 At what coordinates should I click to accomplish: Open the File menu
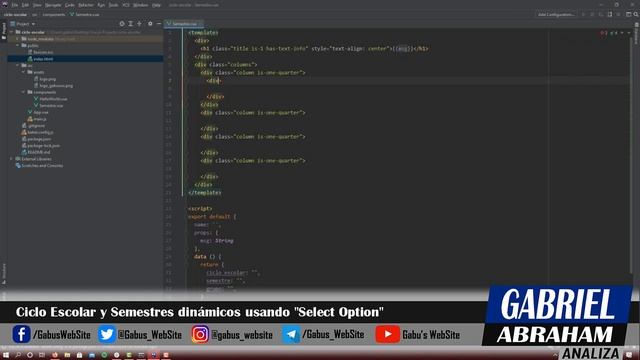point(15,5)
